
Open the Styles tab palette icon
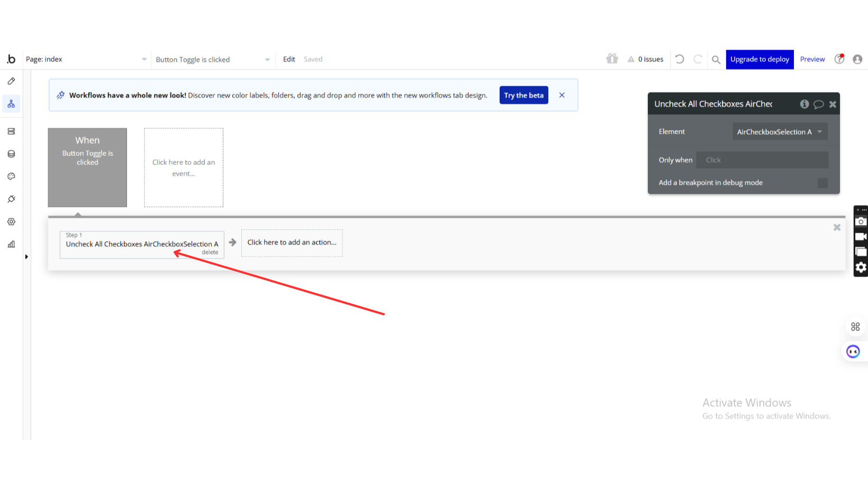click(x=11, y=176)
